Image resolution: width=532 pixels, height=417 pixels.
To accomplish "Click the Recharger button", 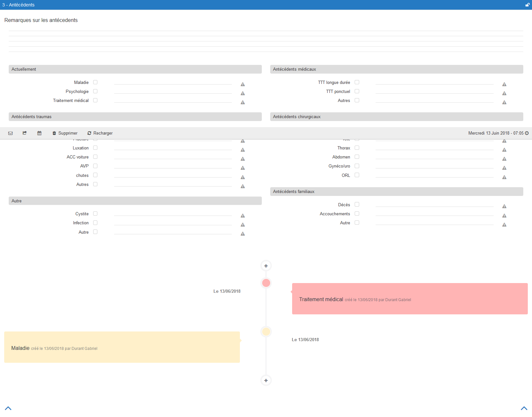I will [100, 133].
